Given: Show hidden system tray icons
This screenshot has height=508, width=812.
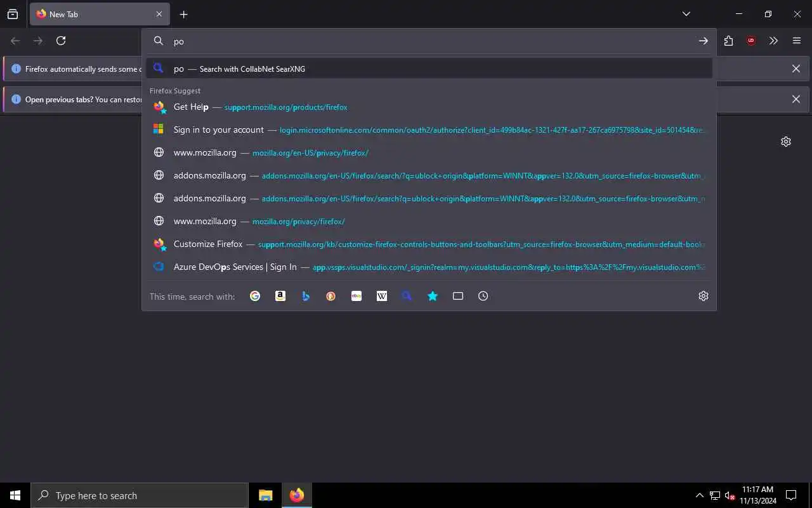Looking at the screenshot, I should pyautogui.click(x=699, y=495).
